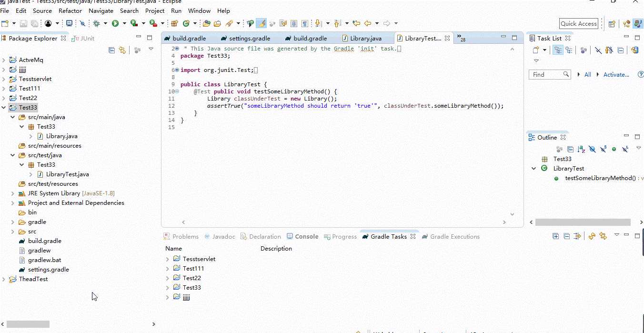The width and height of the screenshot is (644, 333).
Task: Toggle Scheduled task view in Task List
Action: click(569, 50)
